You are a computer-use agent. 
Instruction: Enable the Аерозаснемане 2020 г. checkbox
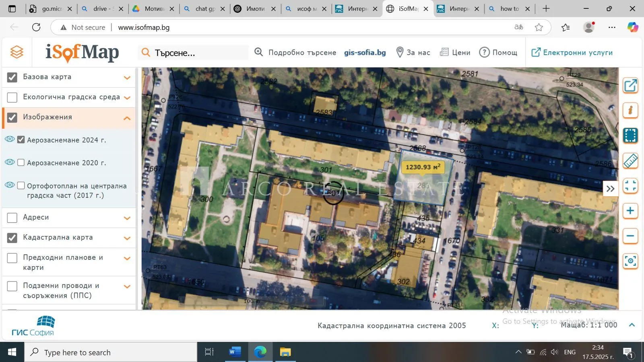click(21, 162)
